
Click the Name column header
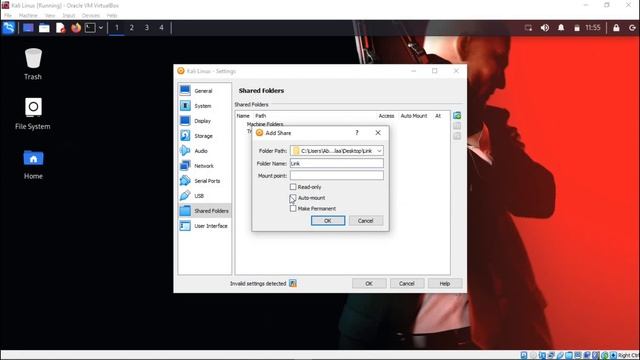(x=243, y=116)
